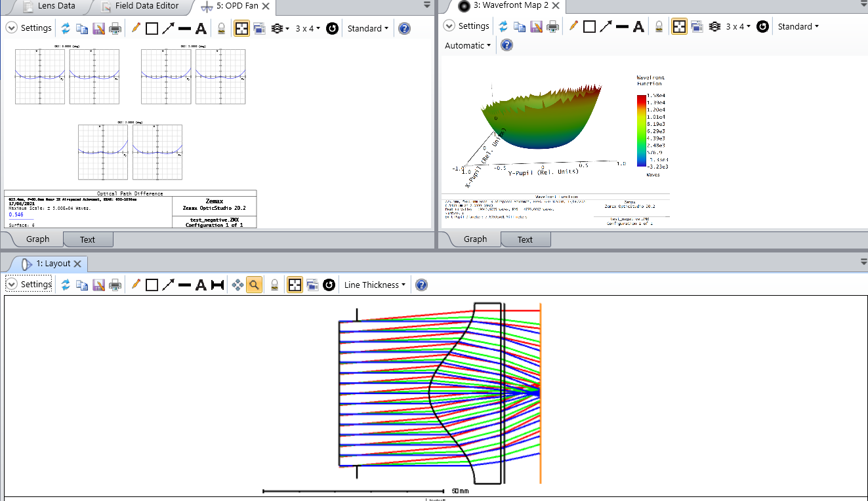Open Standard dropdown in Wavefront Map
Screen dimensions: 868x501
[x=798, y=26]
